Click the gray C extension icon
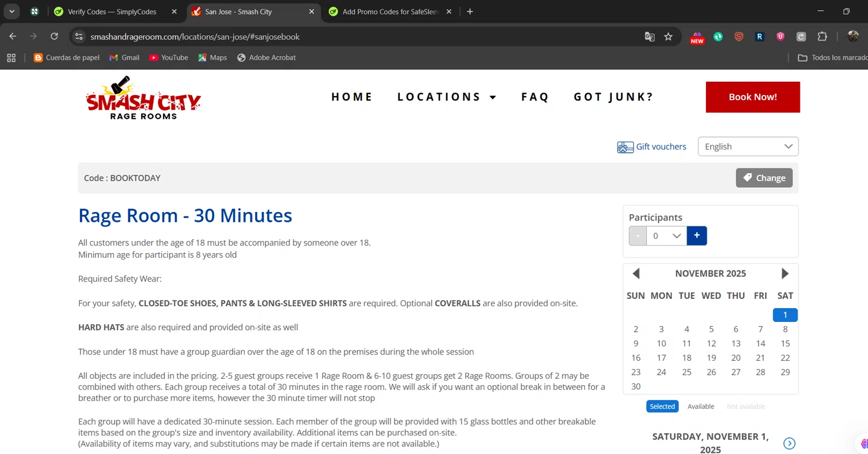868x454 pixels. pos(801,36)
